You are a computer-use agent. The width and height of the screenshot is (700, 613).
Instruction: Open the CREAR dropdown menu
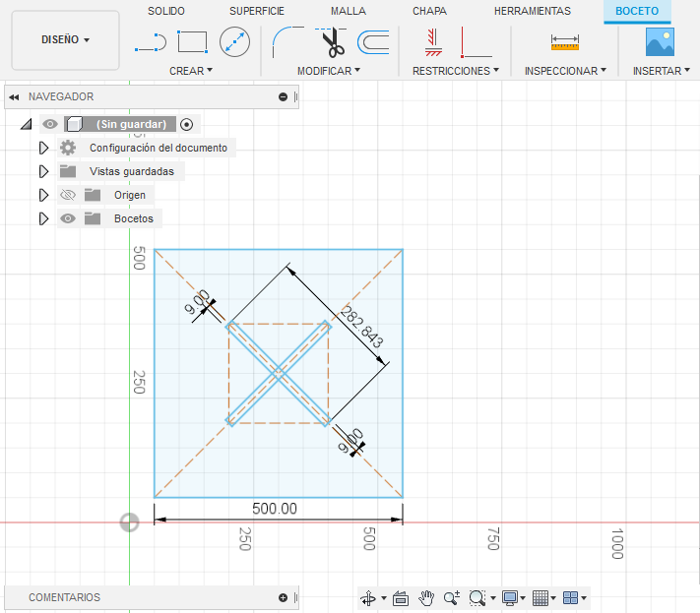191,71
